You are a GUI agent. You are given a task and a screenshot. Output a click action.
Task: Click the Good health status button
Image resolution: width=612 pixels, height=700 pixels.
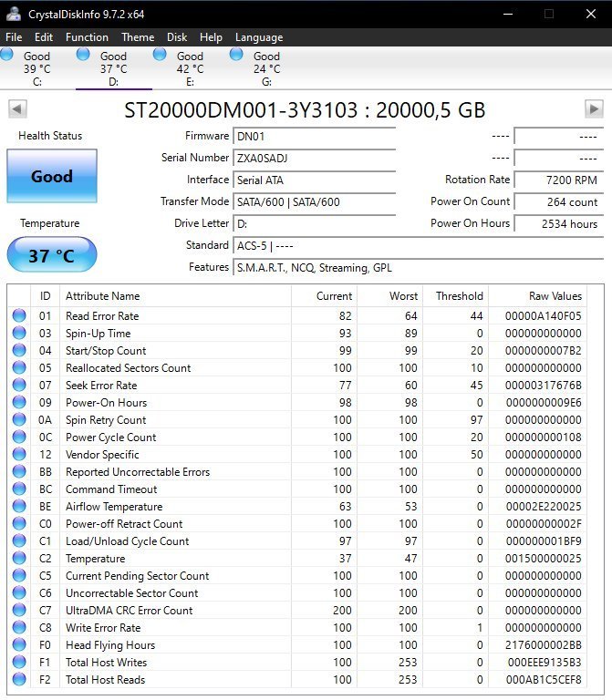(x=51, y=177)
